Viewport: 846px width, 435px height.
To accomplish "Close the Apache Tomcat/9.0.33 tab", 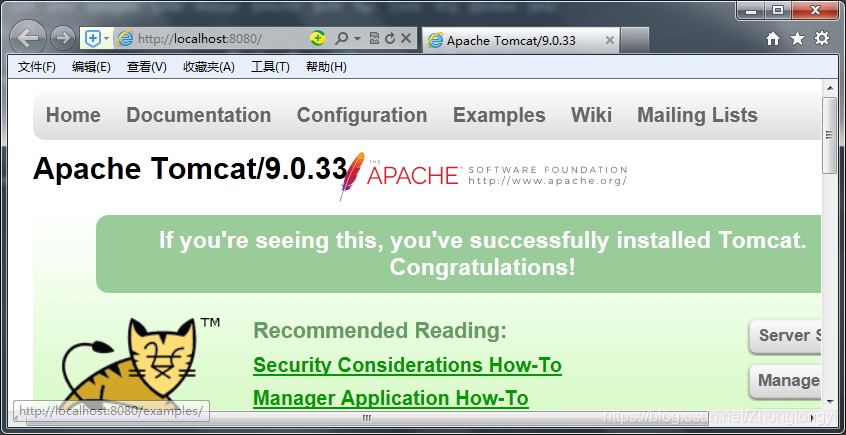I will [x=610, y=40].
